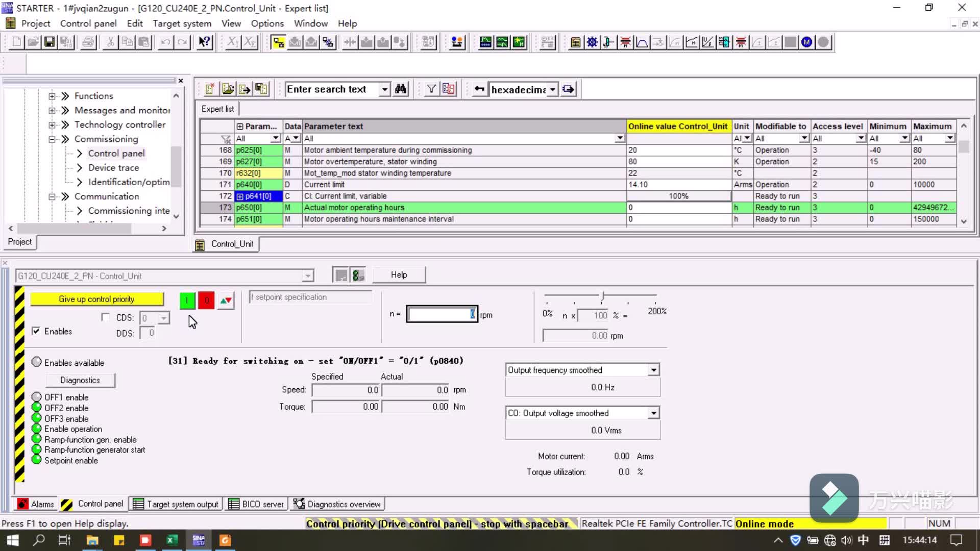Click the Diagnostics button
Viewport: 980px width, 551px height.
tap(80, 380)
